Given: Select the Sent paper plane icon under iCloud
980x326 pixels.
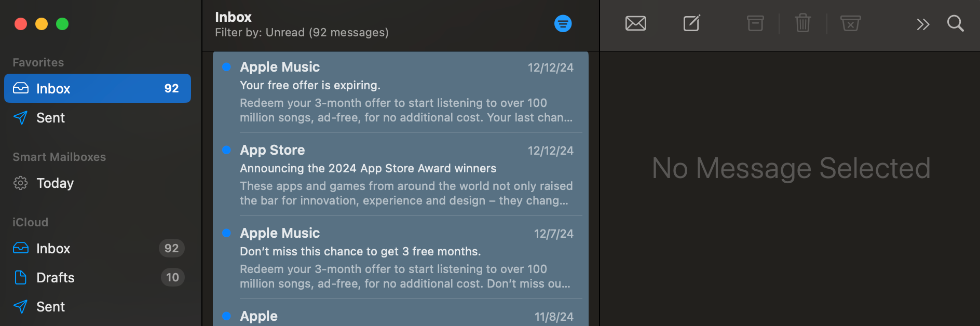Looking at the screenshot, I should tap(20, 306).
